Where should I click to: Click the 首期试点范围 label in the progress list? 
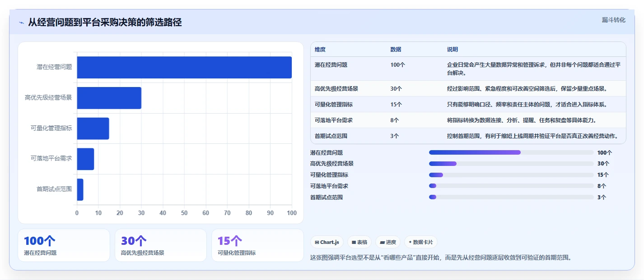pos(327,197)
